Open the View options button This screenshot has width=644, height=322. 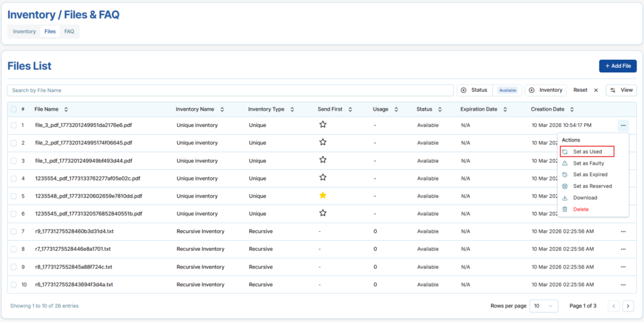(x=621, y=91)
